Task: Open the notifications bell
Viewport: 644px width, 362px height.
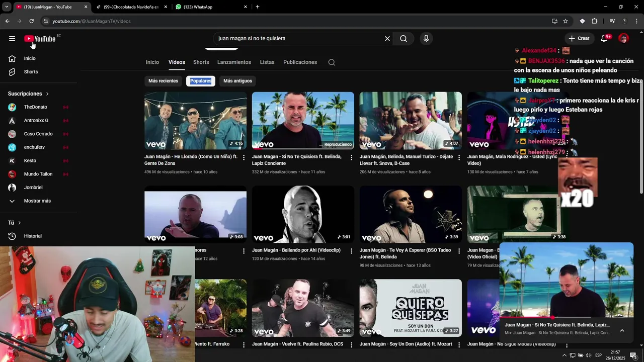Action: tap(605, 39)
